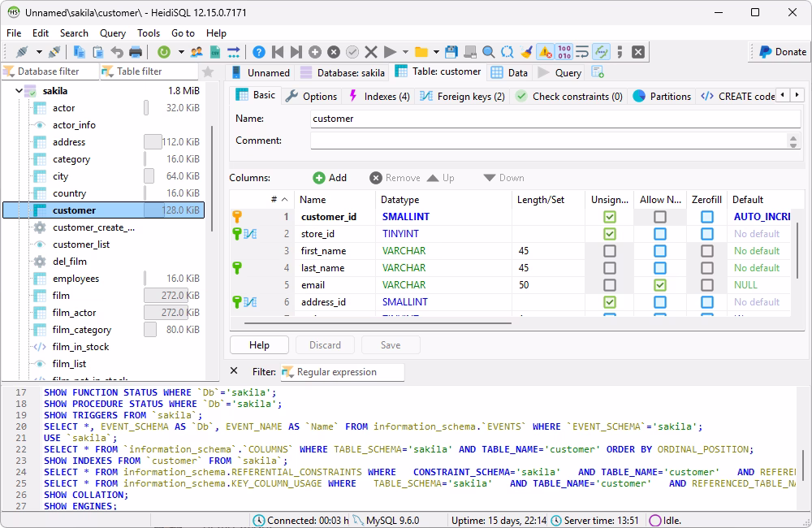Switch to the Data tab
The width and height of the screenshot is (812, 528).
point(510,72)
